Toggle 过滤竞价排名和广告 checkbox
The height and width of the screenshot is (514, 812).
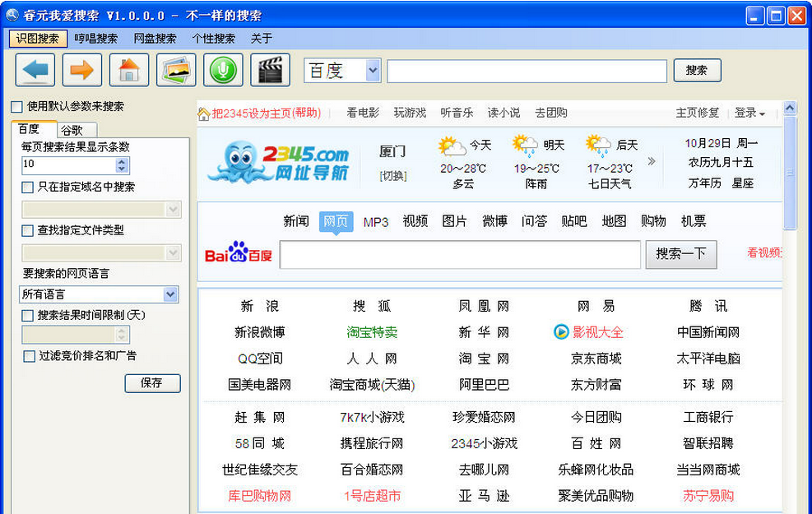pos(29,356)
